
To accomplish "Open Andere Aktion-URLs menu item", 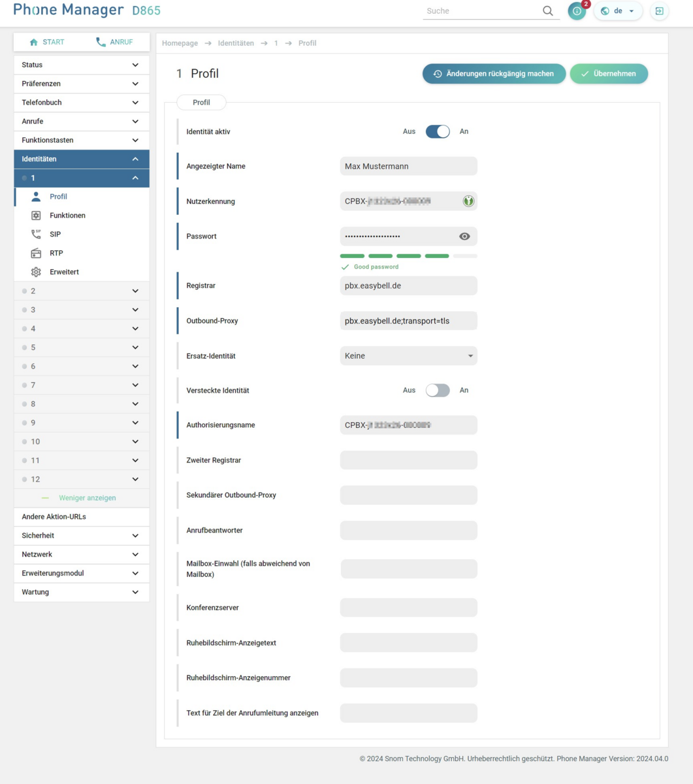I will tap(81, 517).
